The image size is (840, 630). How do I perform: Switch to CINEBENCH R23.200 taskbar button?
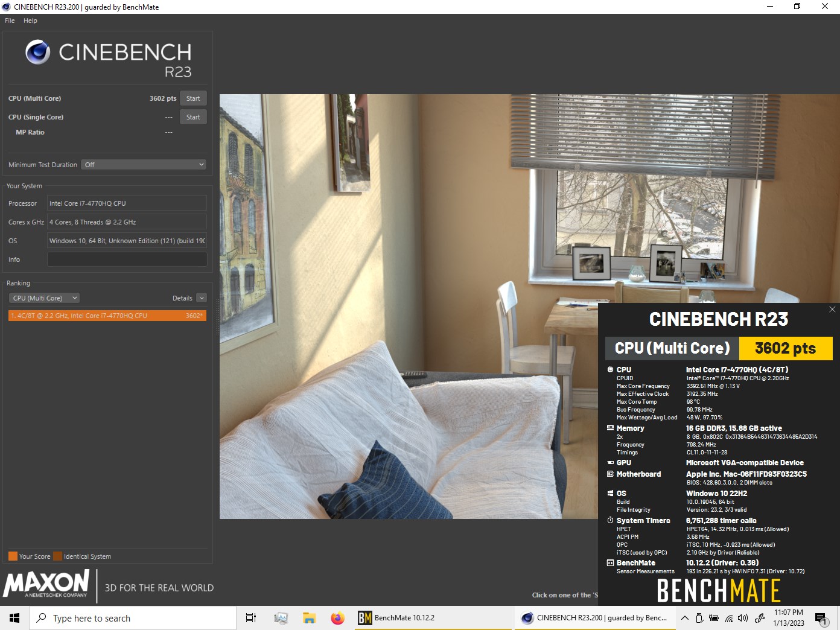point(594,618)
